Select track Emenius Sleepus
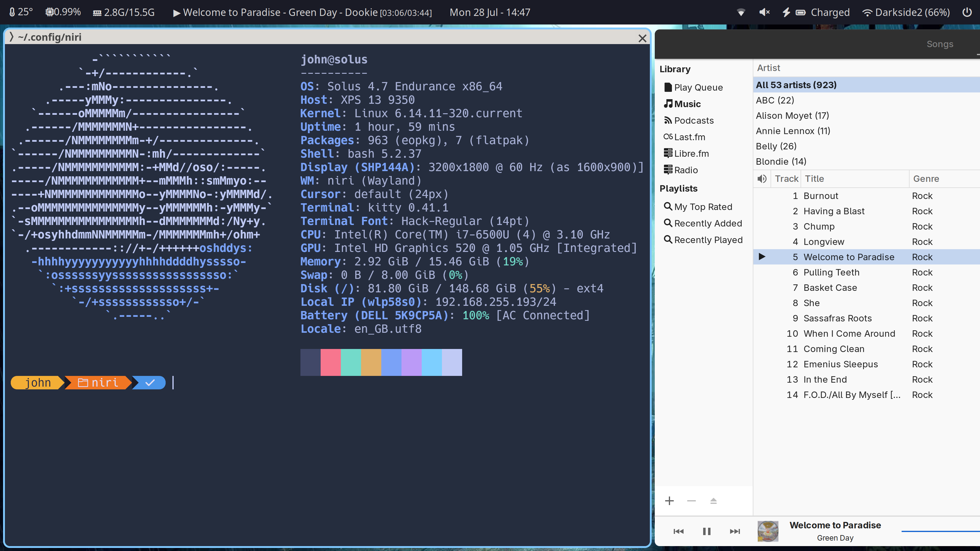980x551 pixels. pos(867,364)
